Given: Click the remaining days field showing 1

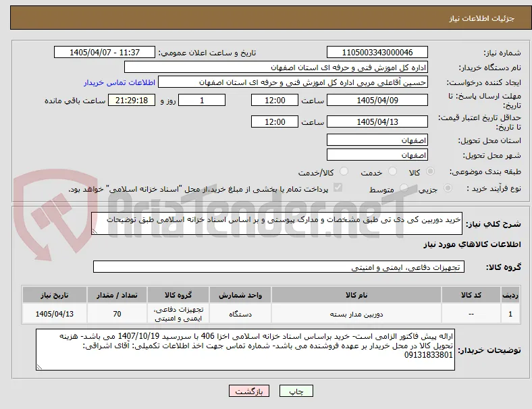Looking at the screenshot, I should (202, 100).
